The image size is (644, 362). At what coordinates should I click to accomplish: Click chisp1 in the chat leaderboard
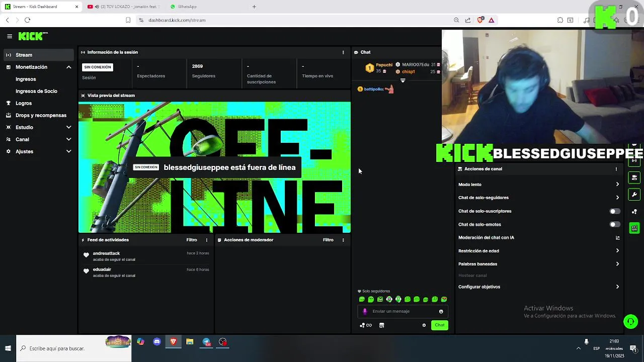(408, 71)
